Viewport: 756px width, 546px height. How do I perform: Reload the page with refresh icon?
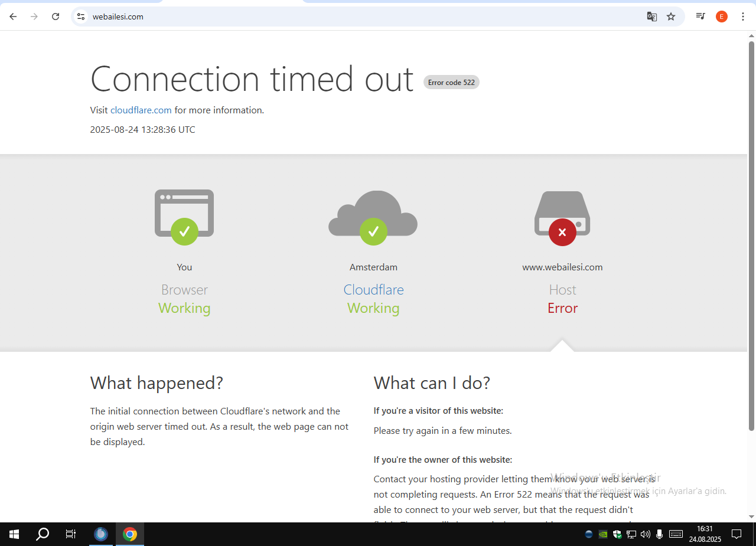point(56,17)
